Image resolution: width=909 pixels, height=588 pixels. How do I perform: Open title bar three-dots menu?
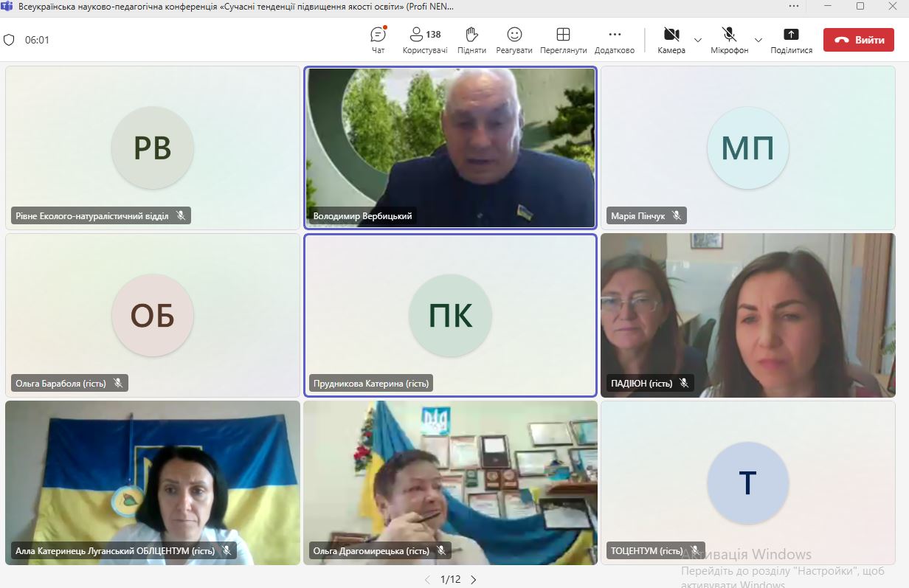(794, 6)
